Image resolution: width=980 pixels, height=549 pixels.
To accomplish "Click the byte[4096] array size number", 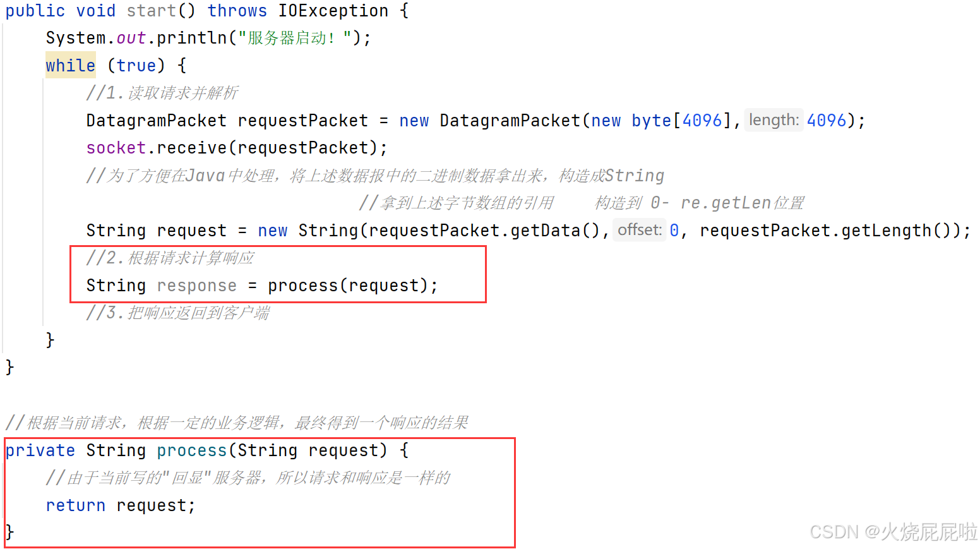I will (x=702, y=121).
